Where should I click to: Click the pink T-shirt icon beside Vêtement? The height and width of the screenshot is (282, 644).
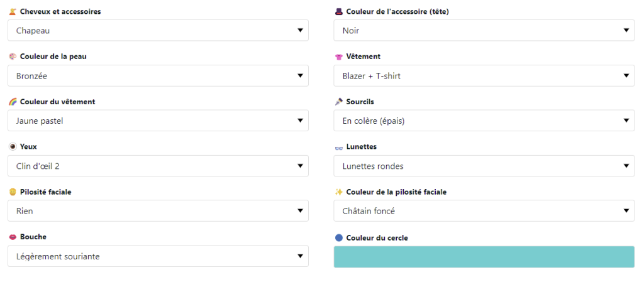coord(339,57)
